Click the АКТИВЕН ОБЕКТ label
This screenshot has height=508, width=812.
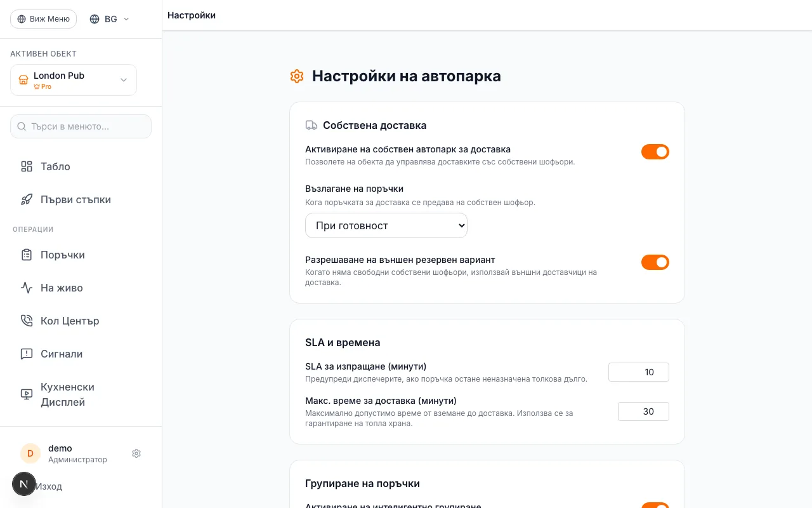click(x=43, y=54)
